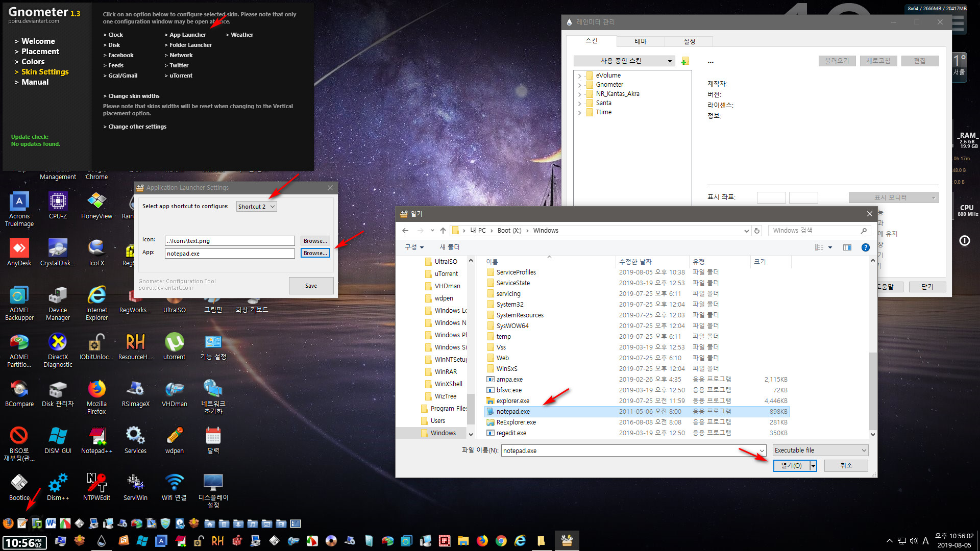
Task: Click Boot (X:) in the address breadcrumb
Action: click(509, 231)
